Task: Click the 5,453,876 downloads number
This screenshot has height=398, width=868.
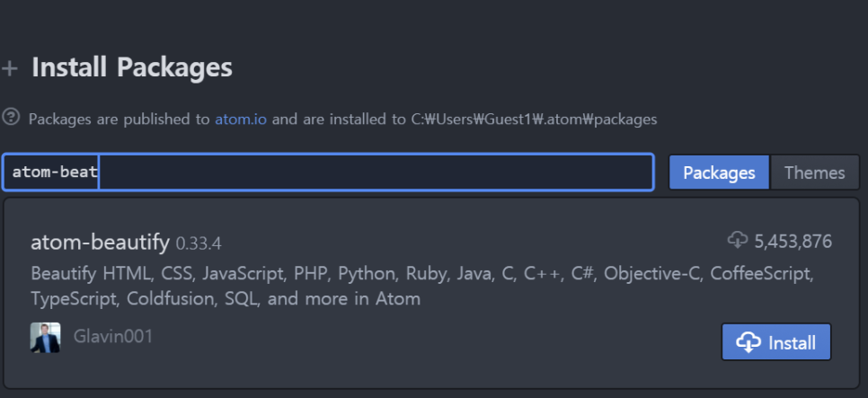Action: click(x=793, y=242)
